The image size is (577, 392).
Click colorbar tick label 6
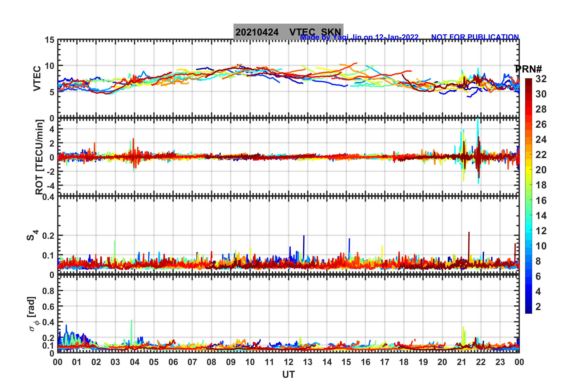538,276
